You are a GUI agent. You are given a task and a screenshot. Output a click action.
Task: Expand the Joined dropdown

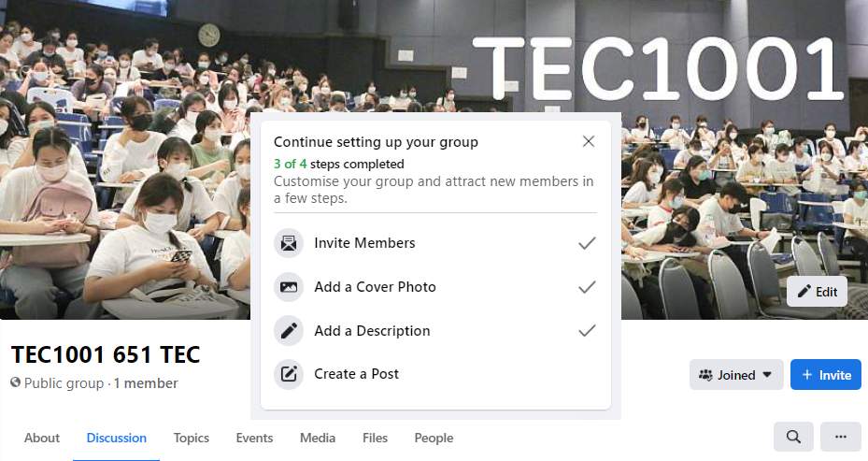point(736,375)
